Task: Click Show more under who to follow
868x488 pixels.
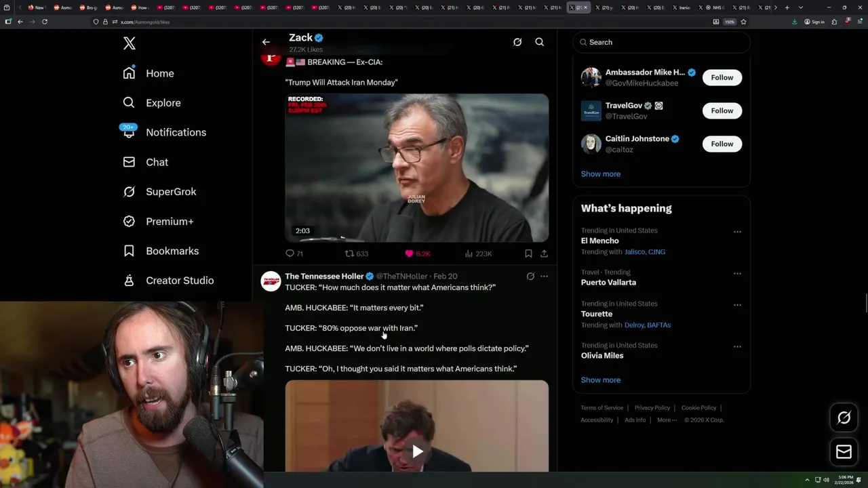Action: [600, 174]
